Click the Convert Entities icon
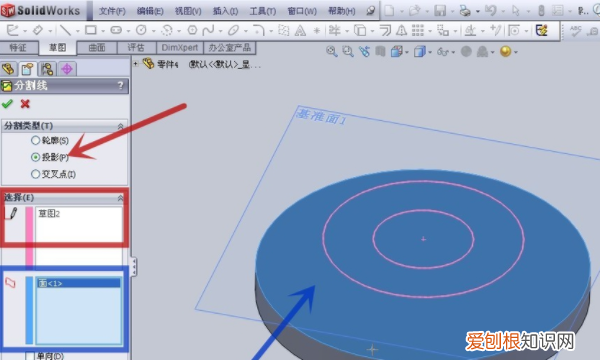Screen dimensions: 600x360 [x=360, y=30]
